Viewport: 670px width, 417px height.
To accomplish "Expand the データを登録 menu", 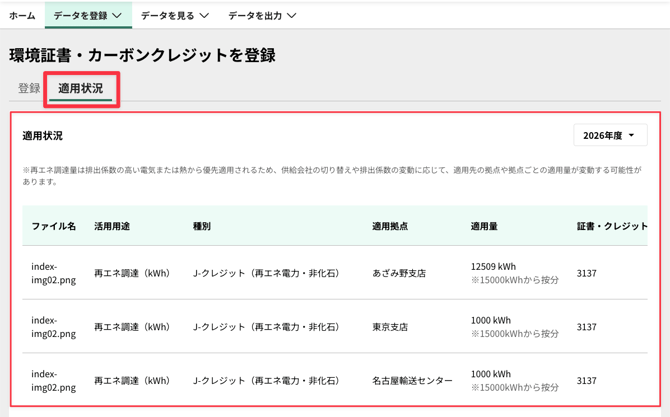I will [x=88, y=16].
